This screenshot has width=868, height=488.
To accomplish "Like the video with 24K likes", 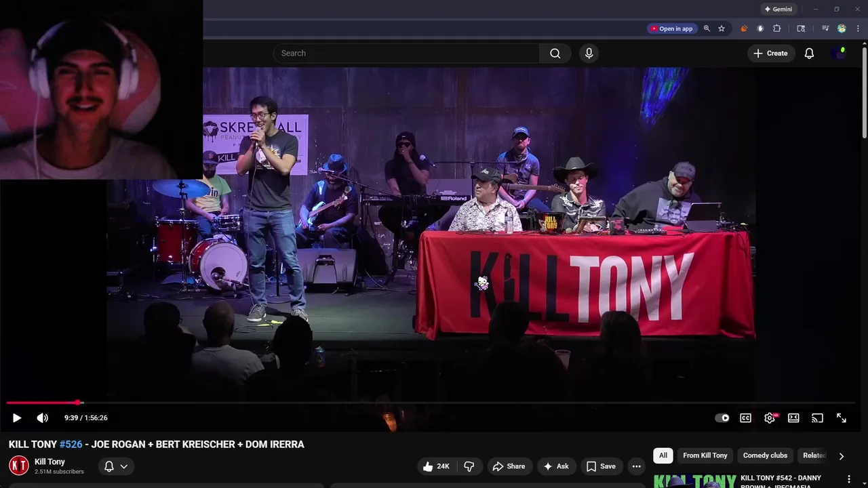I will click(x=436, y=466).
